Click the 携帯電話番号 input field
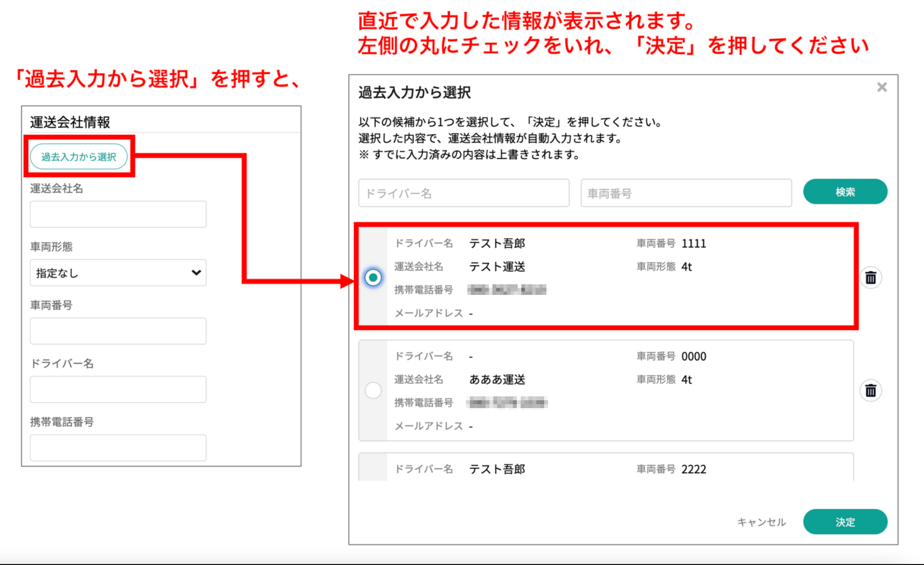The width and height of the screenshot is (924, 565). pyautogui.click(x=118, y=448)
